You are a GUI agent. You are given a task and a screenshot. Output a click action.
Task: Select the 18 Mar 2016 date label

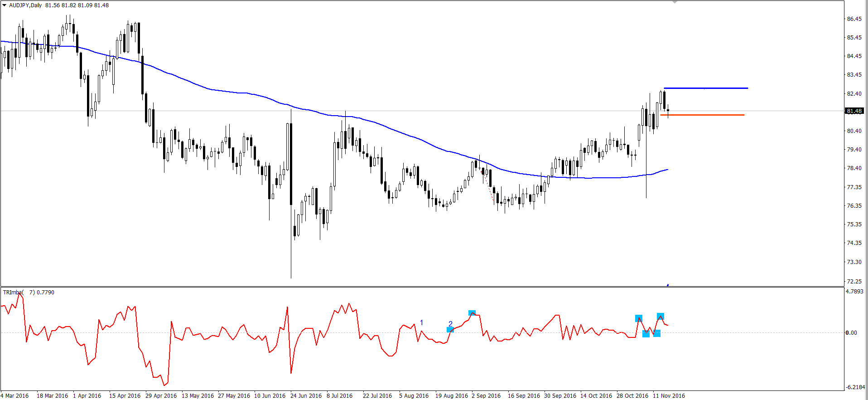click(53, 396)
